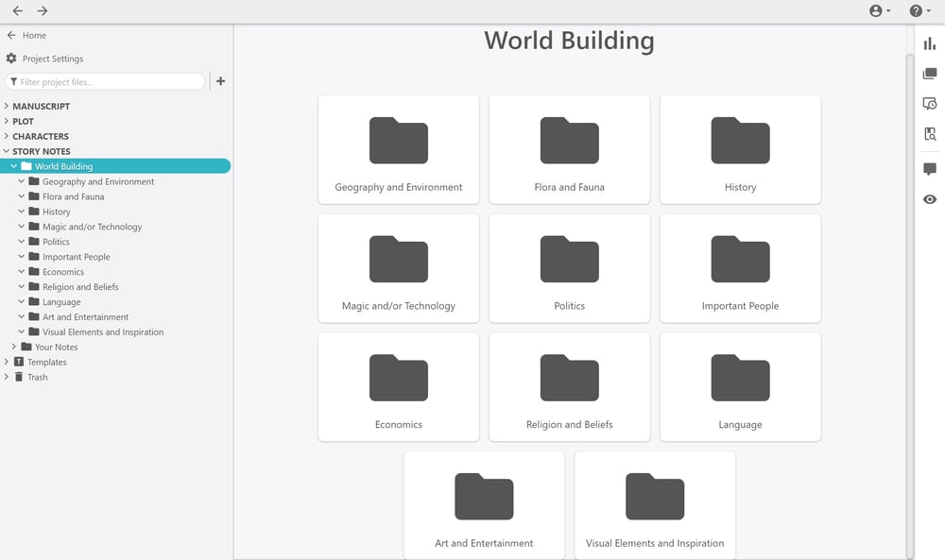The height and width of the screenshot is (560, 945).
Task: Expand the Your Notes folder
Action: 14,347
